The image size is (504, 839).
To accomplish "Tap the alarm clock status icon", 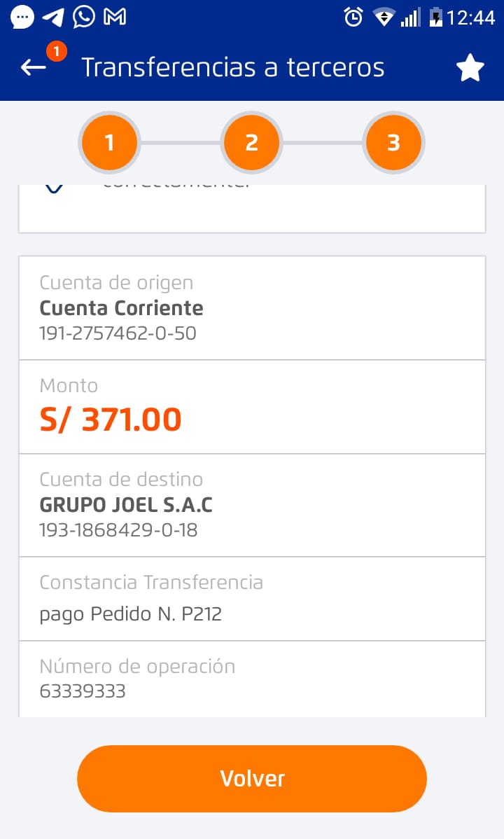I will pyautogui.click(x=354, y=17).
